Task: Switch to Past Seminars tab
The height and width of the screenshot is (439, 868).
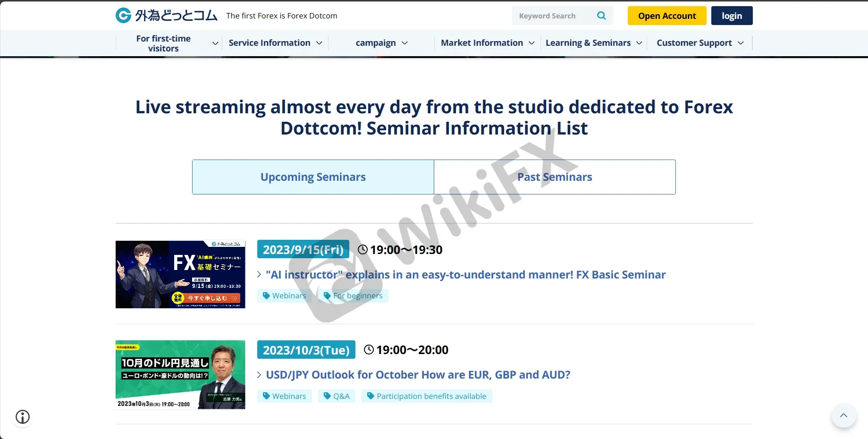Action: [x=555, y=177]
